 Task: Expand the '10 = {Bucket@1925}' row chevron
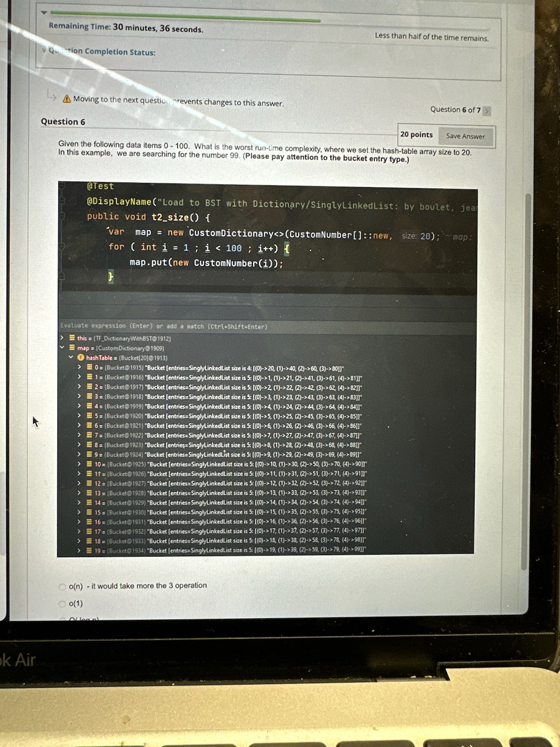(x=80, y=464)
